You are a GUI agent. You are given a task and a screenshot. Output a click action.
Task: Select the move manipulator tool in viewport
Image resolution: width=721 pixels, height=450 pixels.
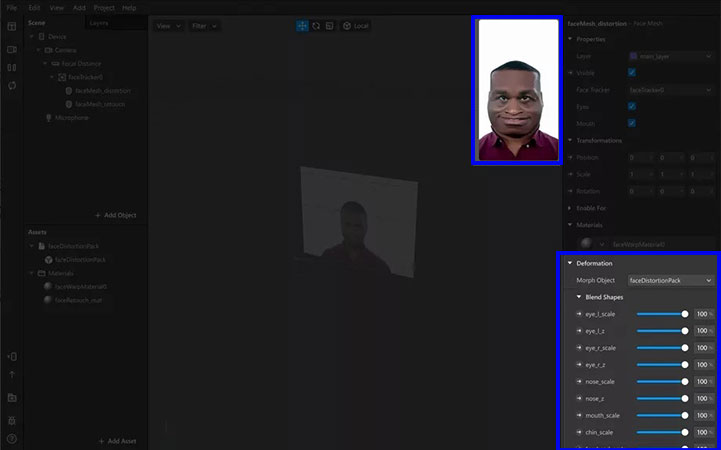click(x=302, y=26)
